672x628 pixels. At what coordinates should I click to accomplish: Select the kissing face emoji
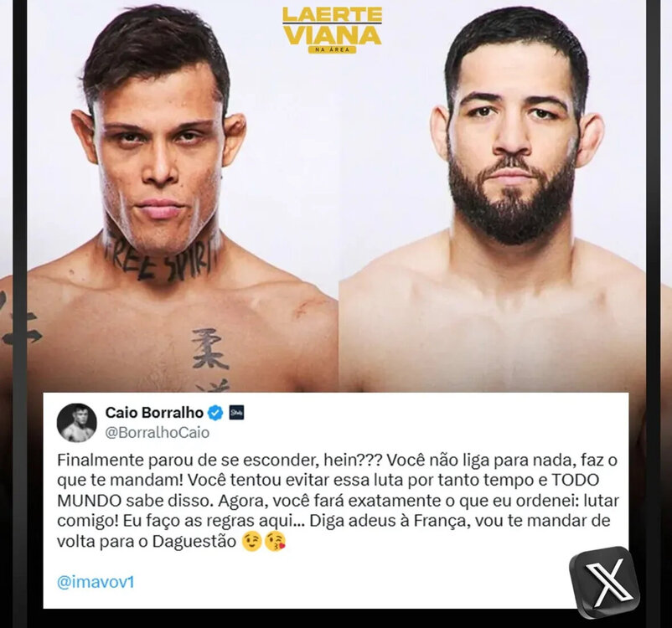pyautogui.click(x=275, y=542)
